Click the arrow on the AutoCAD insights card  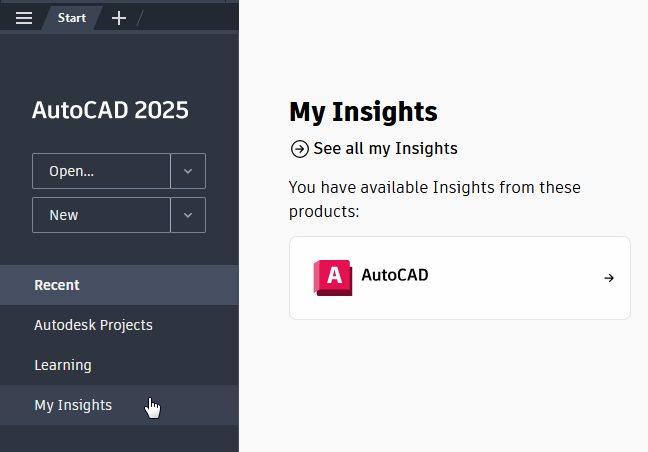[x=609, y=278]
